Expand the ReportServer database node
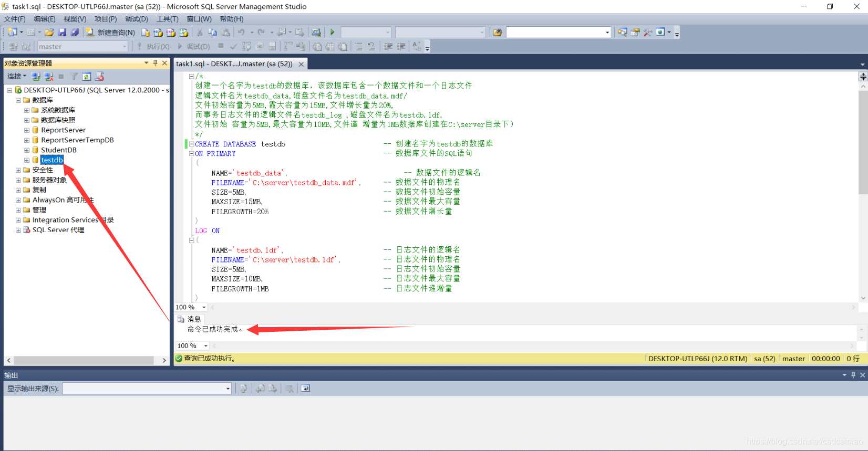 click(26, 130)
